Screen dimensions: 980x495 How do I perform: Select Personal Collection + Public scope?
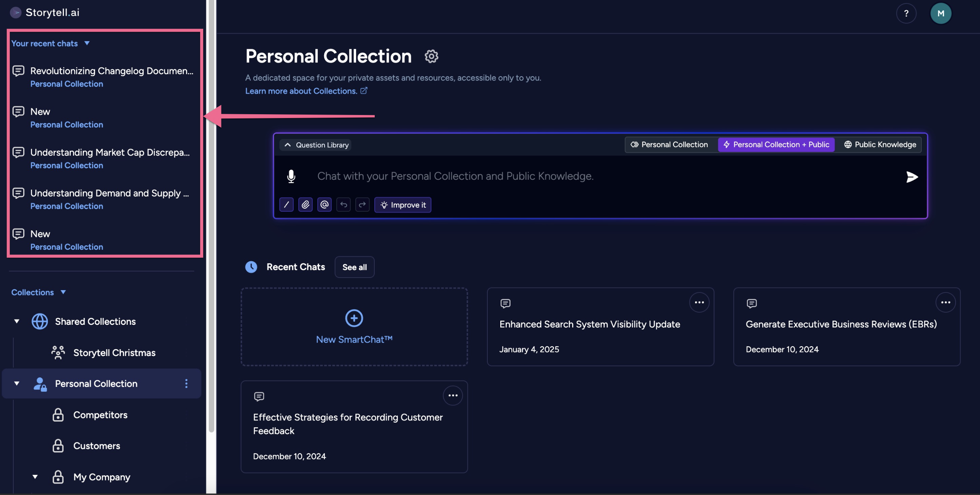[x=776, y=145]
